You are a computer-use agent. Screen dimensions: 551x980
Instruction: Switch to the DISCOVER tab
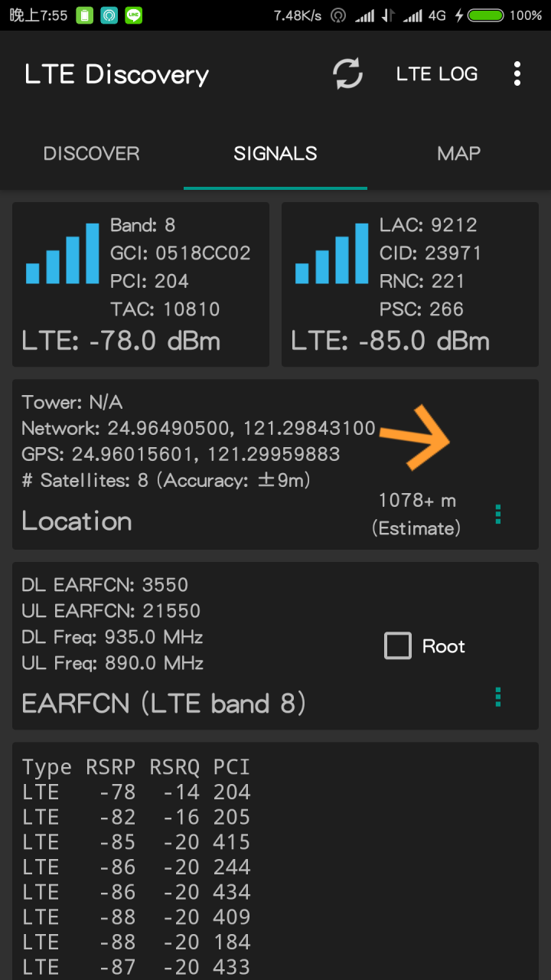coord(92,153)
